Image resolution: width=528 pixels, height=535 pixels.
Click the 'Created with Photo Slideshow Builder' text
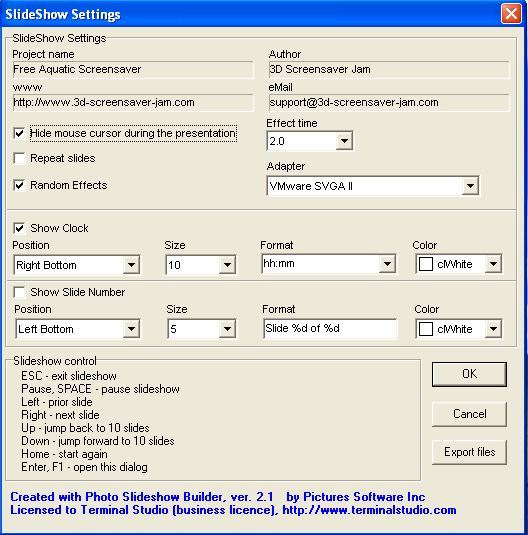(x=142, y=497)
